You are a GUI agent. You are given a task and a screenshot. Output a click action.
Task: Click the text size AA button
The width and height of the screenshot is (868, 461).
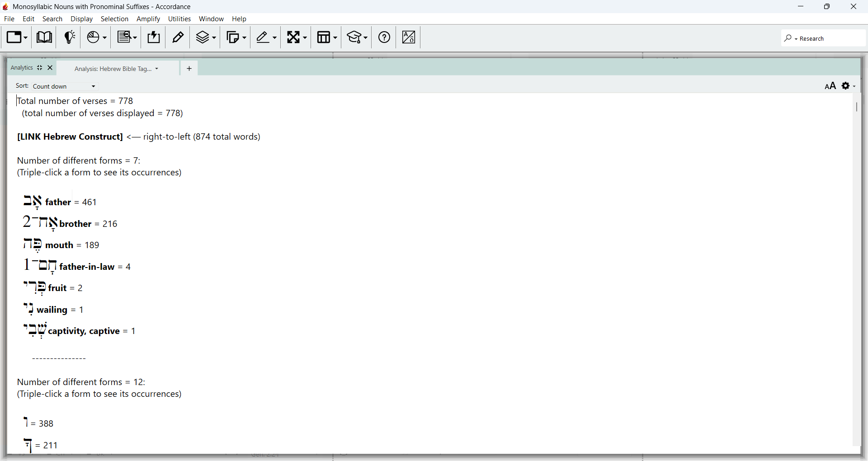830,86
